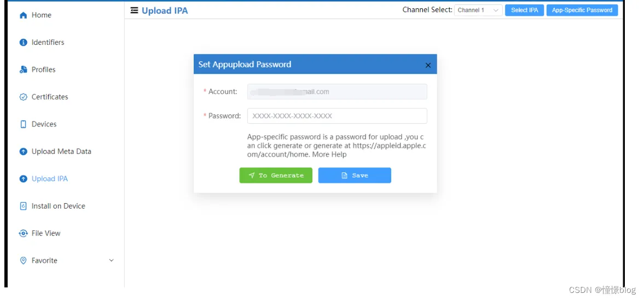Focus the Password input field
The width and height of the screenshot is (644, 300).
pos(336,116)
